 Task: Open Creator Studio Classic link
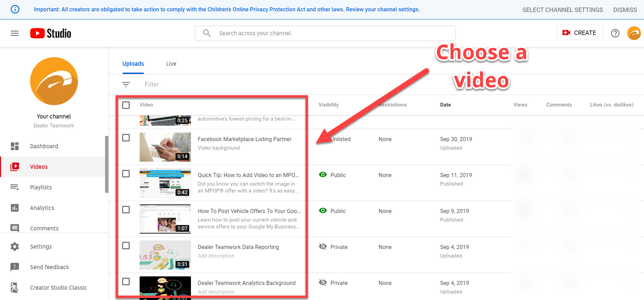[59, 288]
